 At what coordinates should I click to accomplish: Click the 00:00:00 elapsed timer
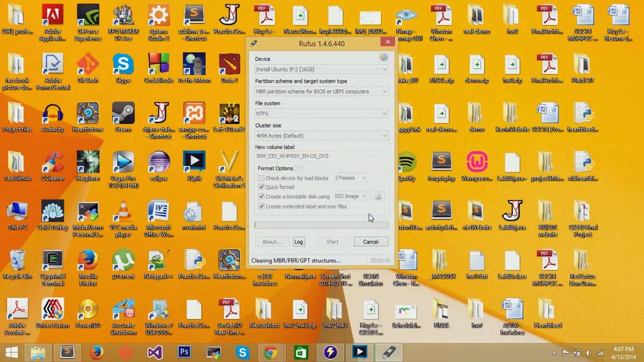pyautogui.click(x=380, y=260)
